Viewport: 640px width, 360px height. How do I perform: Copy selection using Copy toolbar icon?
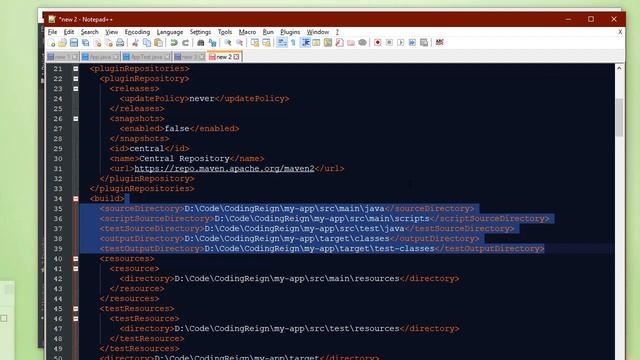[147, 43]
